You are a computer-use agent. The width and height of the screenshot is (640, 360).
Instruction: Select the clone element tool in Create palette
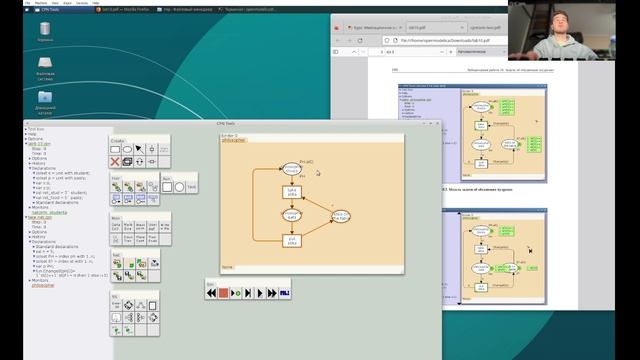(x=127, y=162)
